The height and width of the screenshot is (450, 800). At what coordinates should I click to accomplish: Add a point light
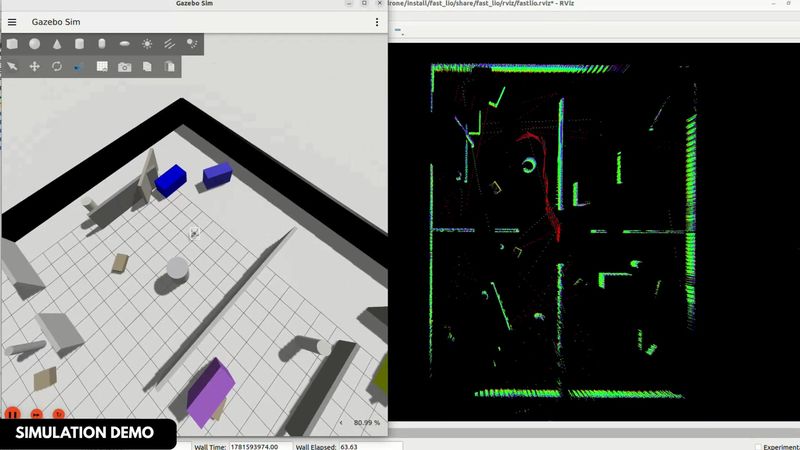pos(147,44)
